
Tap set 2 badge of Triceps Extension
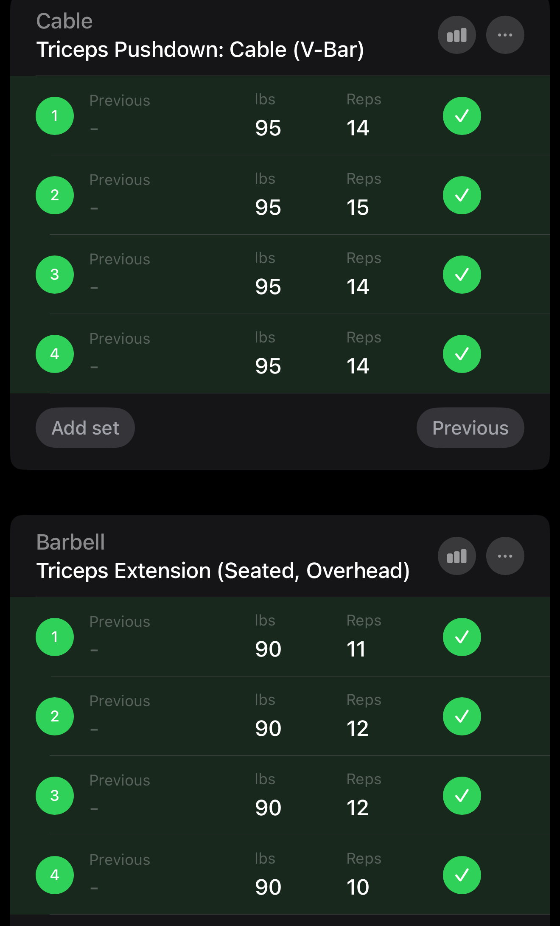[x=55, y=716]
